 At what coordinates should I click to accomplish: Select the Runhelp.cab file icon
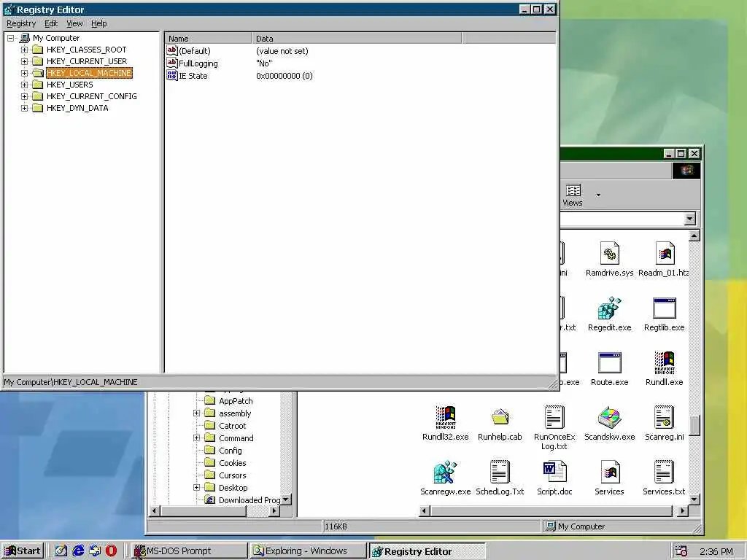coord(500,418)
